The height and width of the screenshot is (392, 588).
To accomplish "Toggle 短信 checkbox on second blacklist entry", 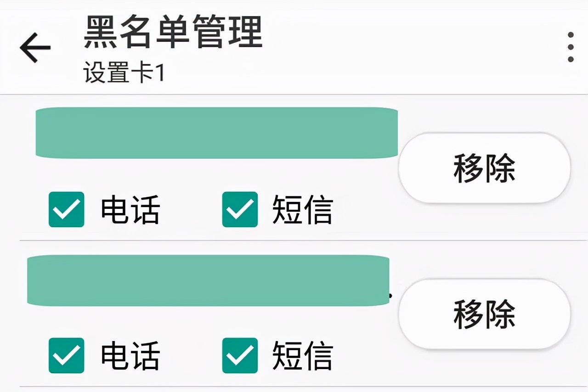I will coord(240,355).
